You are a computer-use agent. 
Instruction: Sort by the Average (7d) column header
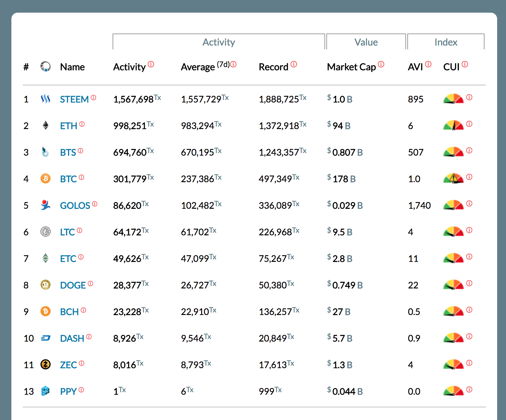point(205,67)
